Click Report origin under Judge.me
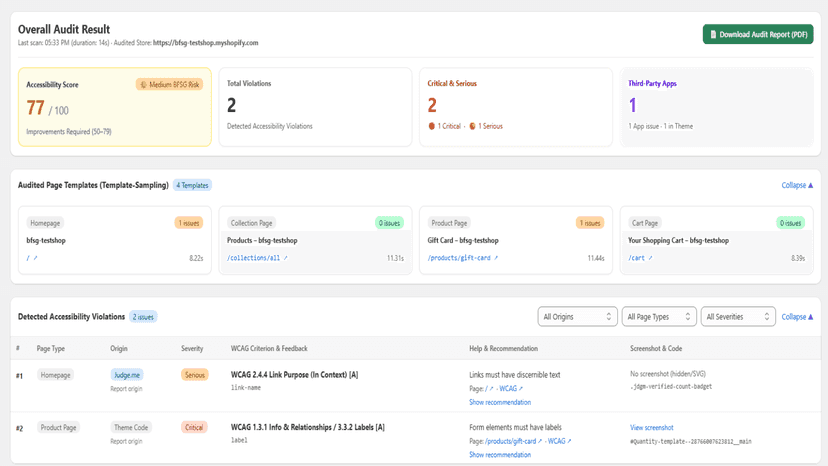This screenshot has height=466, width=828. point(126,389)
